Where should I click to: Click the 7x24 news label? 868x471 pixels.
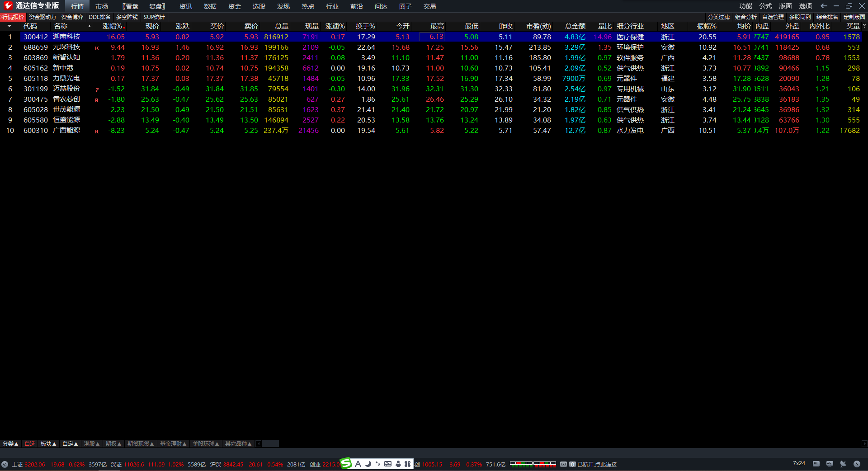click(799, 463)
